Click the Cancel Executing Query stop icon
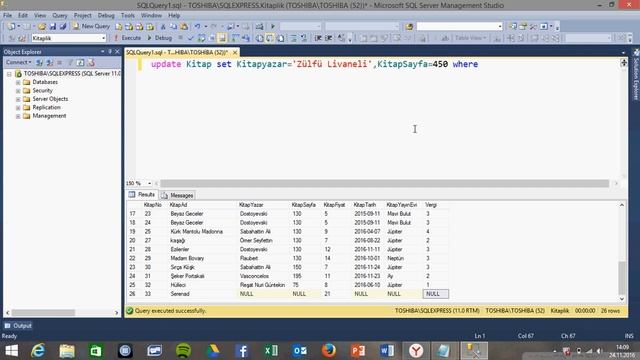Image resolution: width=640 pixels, height=360 pixels. pyautogui.click(x=180, y=38)
